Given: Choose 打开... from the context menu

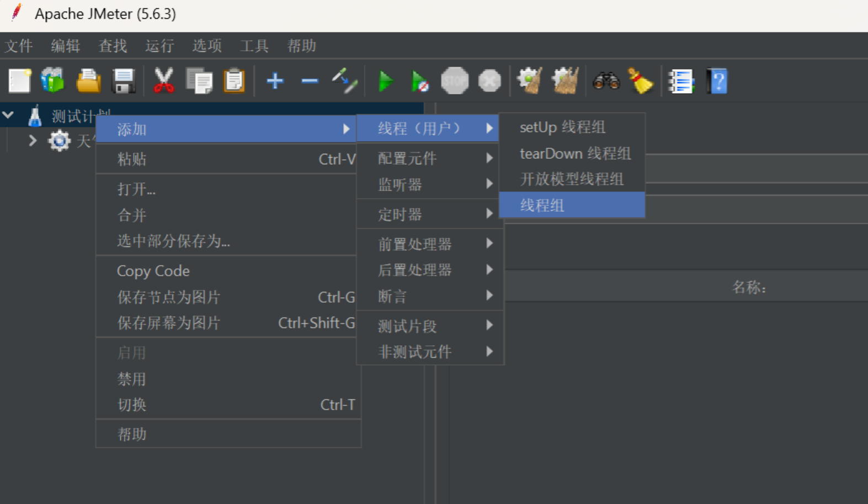Looking at the screenshot, I should point(226,189).
